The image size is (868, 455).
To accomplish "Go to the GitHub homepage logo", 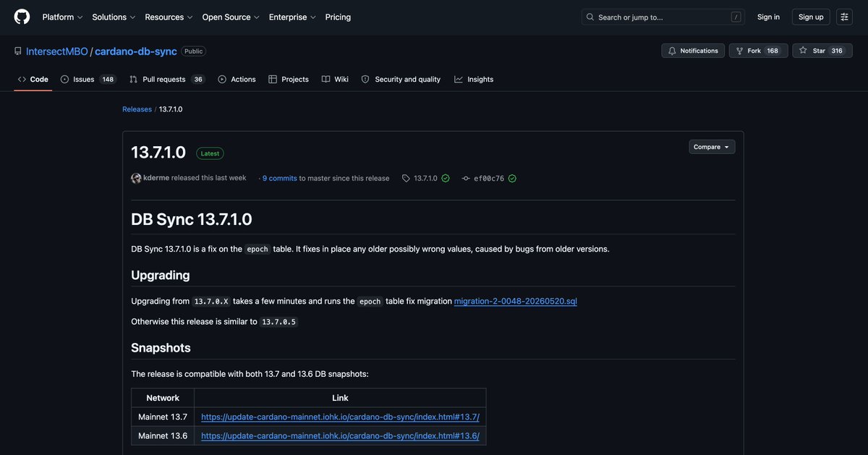I will click(x=22, y=17).
